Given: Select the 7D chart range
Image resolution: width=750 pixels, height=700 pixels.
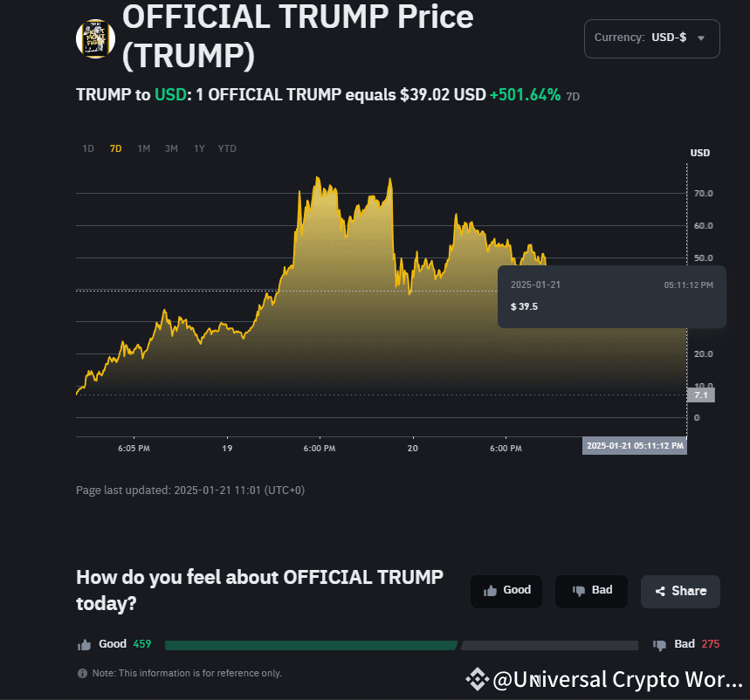Looking at the screenshot, I should [115, 148].
